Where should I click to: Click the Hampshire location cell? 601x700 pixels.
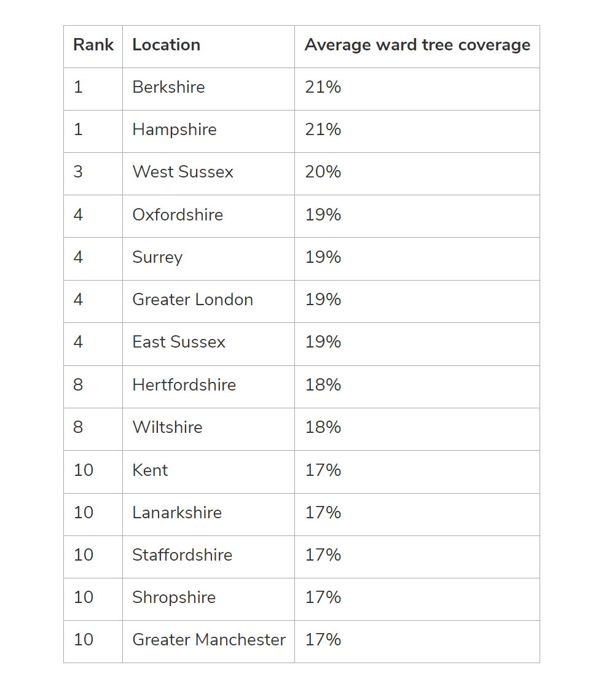point(175,130)
